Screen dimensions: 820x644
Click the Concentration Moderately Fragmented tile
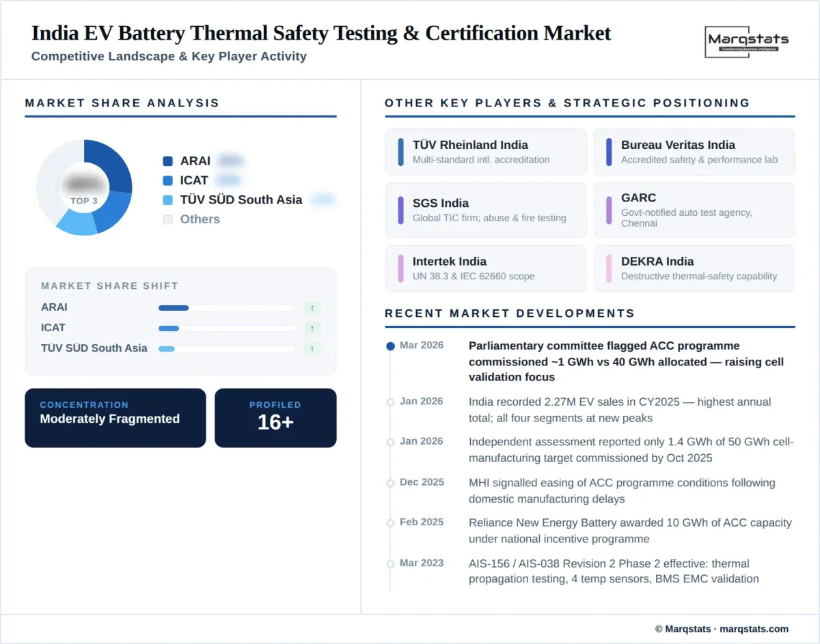tap(115, 418)
